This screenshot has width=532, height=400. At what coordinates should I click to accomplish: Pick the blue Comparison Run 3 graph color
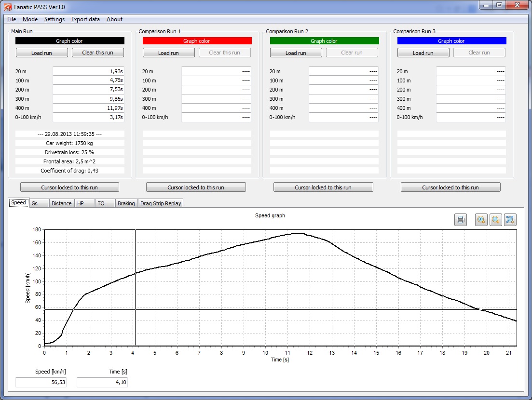point(451,41)
